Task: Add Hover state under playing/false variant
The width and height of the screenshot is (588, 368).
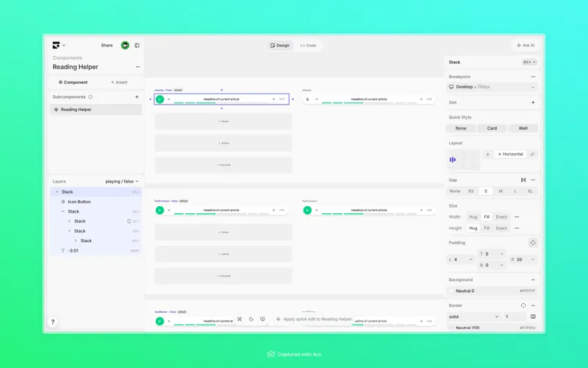Action: [223, 121]
